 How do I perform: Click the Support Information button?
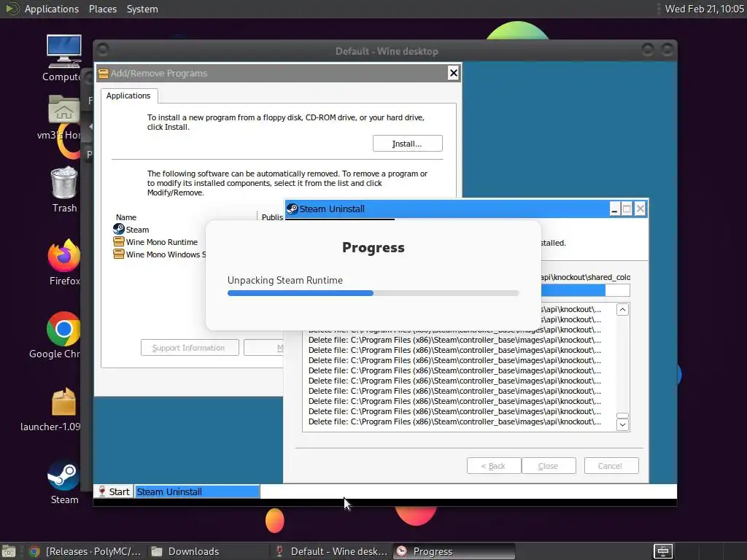tap(190, 348)
